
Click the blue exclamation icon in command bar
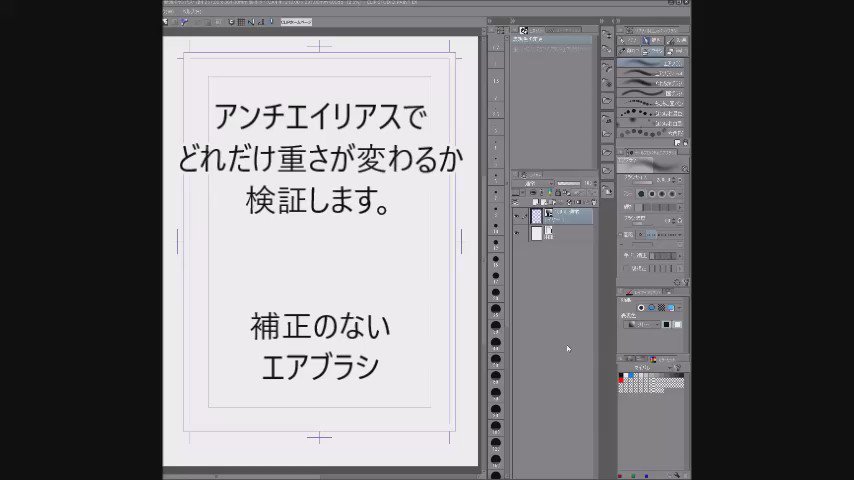(x=271, y=22)
